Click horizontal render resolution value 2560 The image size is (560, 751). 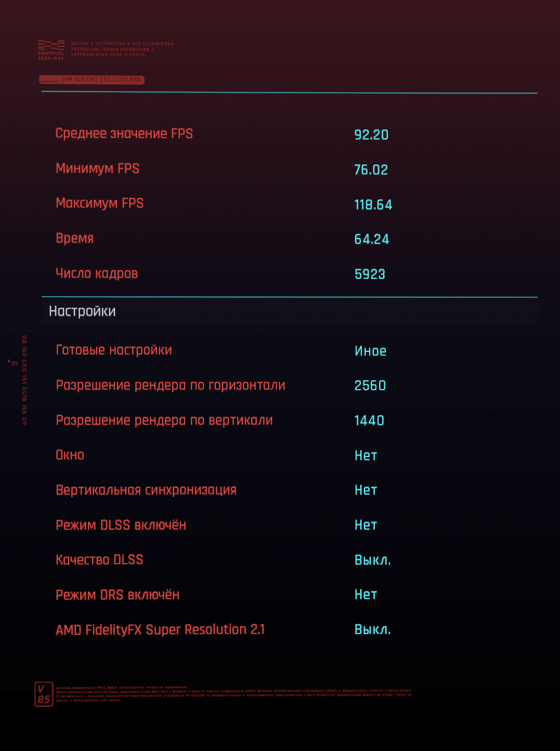pos(370,386)
